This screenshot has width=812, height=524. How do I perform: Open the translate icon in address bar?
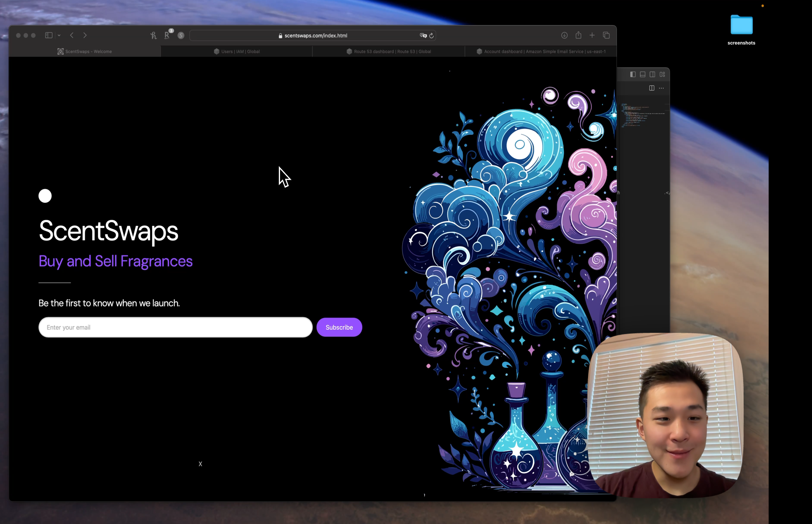(x=423, y=35)
